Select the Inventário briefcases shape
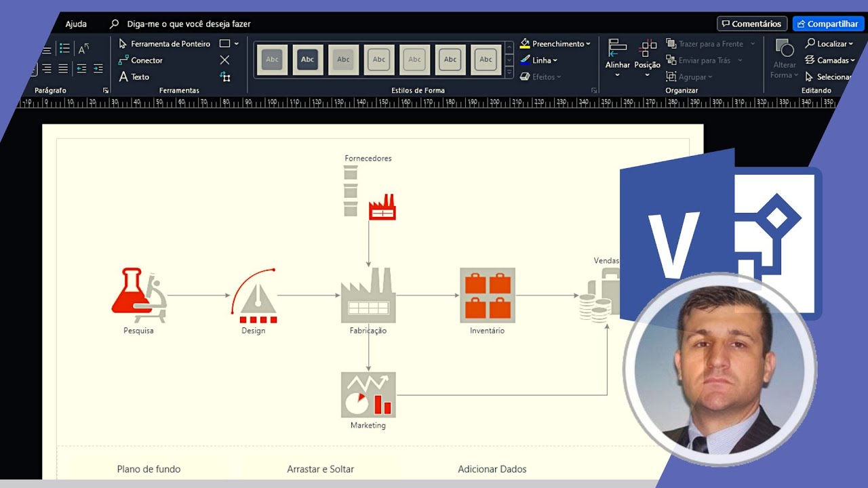The width and height of the screenshot is (868, 488). pyautogui.click(x=488, y=295)
